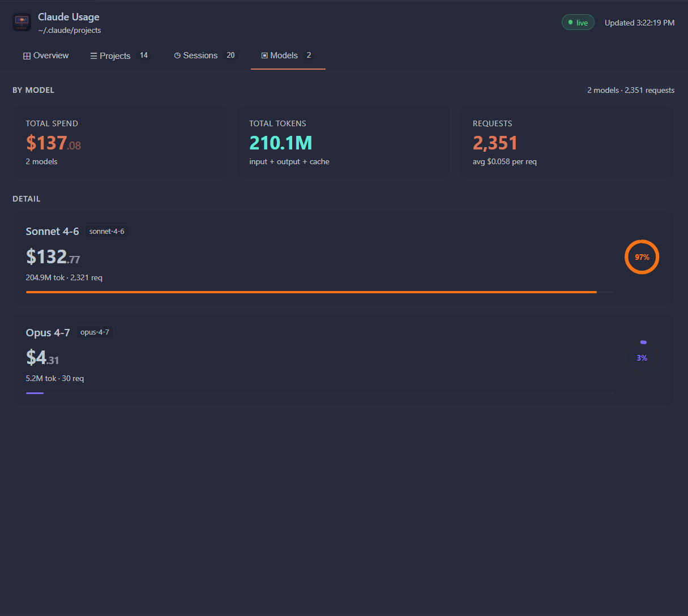Click the 5.2M tok · 30 req line
Viewport: 688px width, 616px height.
(x=55, y=379)
